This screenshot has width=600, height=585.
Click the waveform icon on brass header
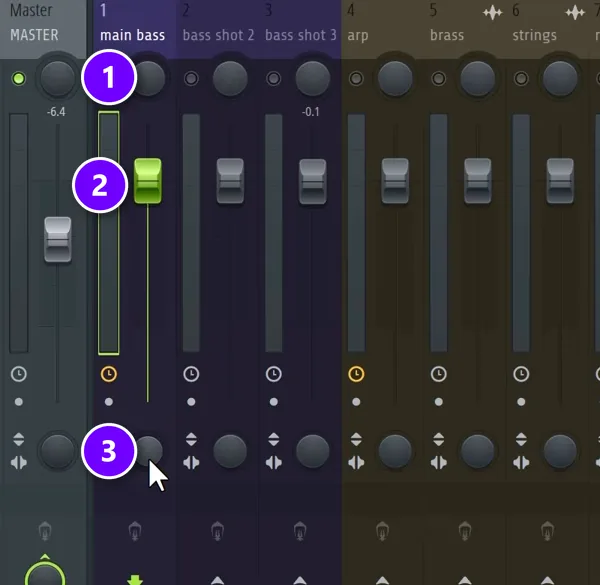coord(492,13)
